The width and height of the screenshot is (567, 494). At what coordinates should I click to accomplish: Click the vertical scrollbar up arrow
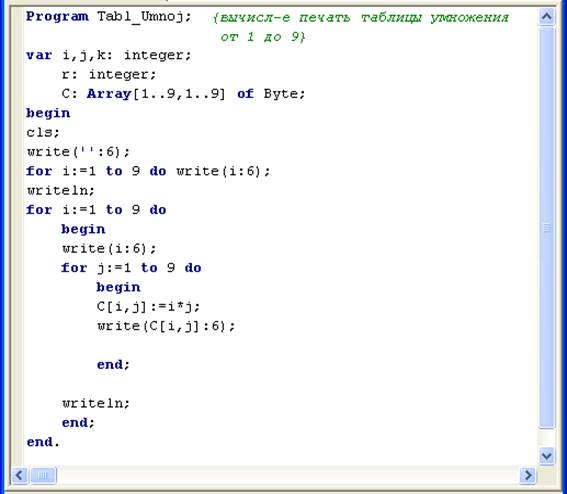[546, 17]
